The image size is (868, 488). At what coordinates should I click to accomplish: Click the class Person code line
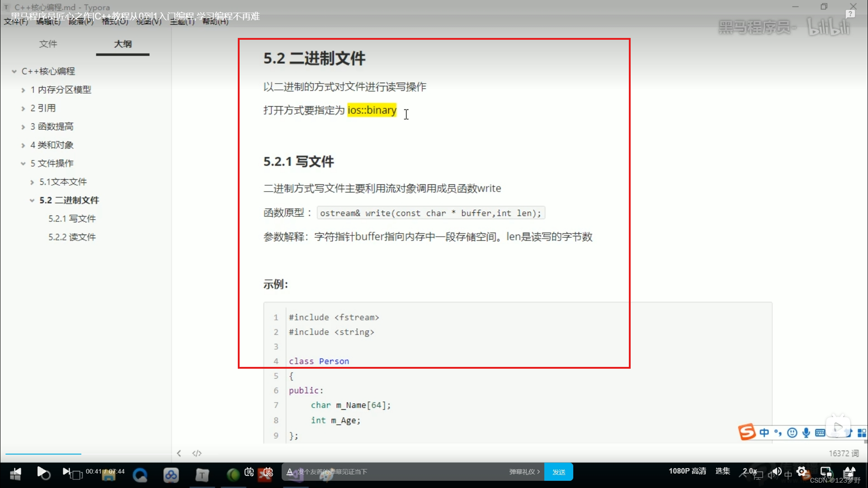[x=319, y=361]
